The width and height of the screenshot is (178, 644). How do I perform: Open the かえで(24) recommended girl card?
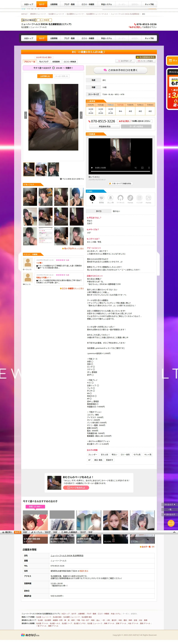coord(35,527)
